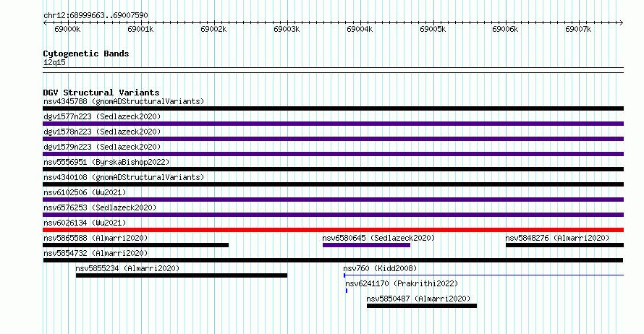Click the nsv6241170 Prakrithi2022 label

coord(402,283)
